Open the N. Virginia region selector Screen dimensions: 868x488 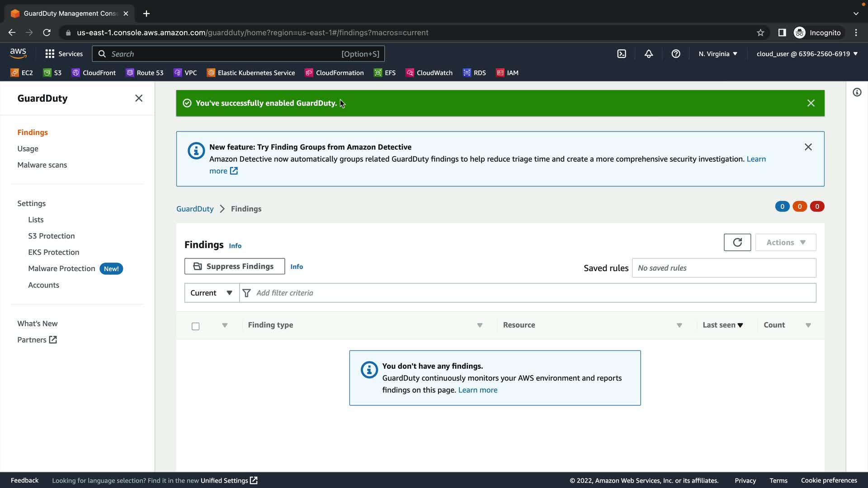point(717,54)
